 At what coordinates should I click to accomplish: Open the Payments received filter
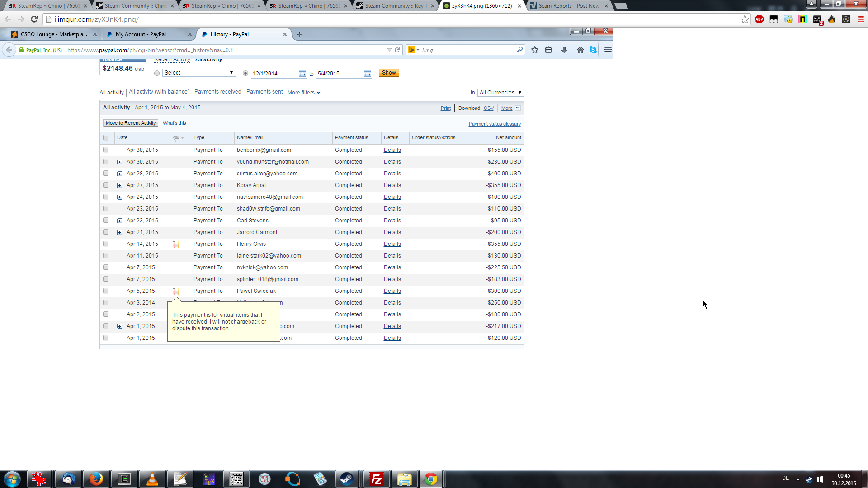(217, 92)
